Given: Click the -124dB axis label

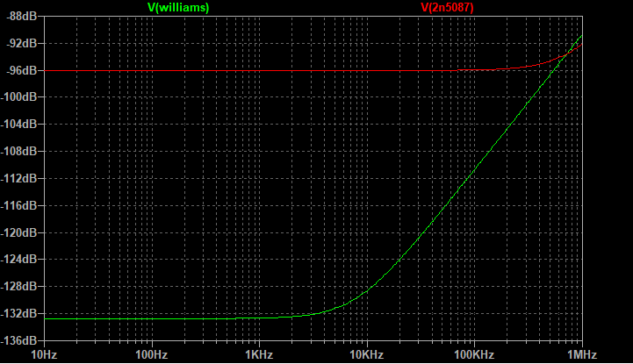Looking at the screenshot, I should [x=19, y=260].
